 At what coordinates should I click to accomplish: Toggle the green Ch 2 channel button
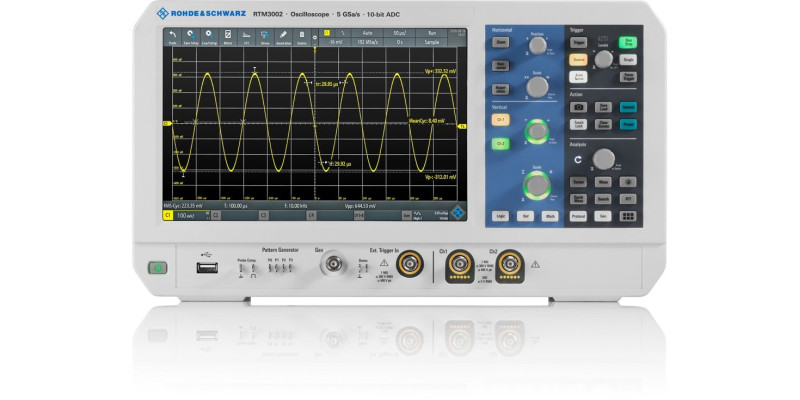pyautogui.click(x=501, y=144)
